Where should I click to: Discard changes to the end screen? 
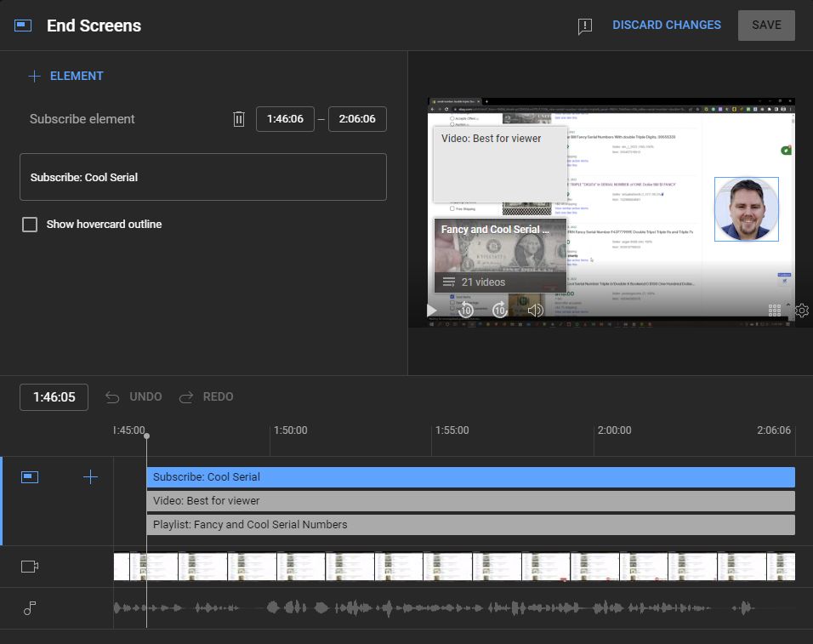(x=667, y=25)
